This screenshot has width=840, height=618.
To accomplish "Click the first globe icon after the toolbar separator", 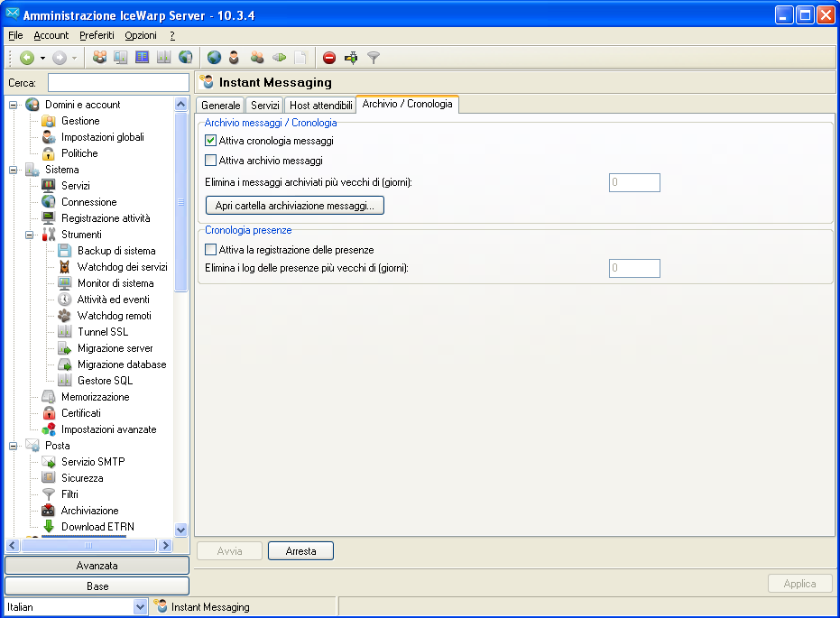I will coord(215,58).
